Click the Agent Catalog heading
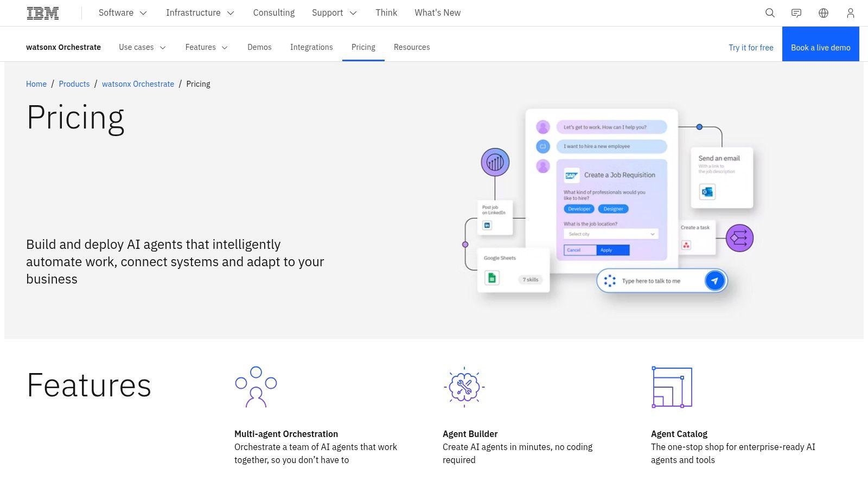 click(x=679, y=434)
